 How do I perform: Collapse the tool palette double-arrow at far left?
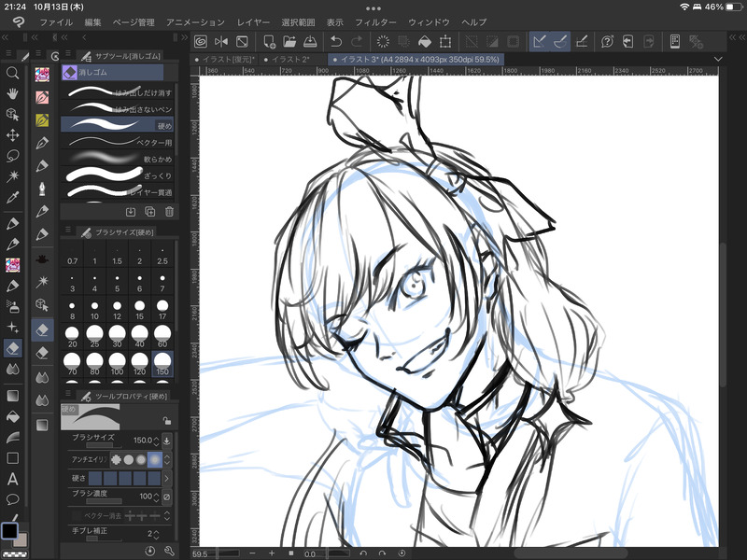click(x=5, y=37)
